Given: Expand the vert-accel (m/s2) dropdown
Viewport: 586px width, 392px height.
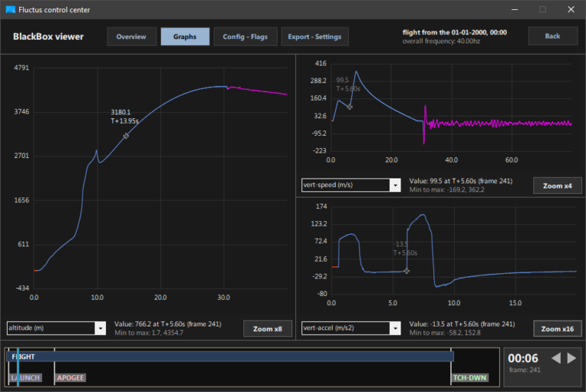Looking at the screenshot, I should (x=394, y=328).
